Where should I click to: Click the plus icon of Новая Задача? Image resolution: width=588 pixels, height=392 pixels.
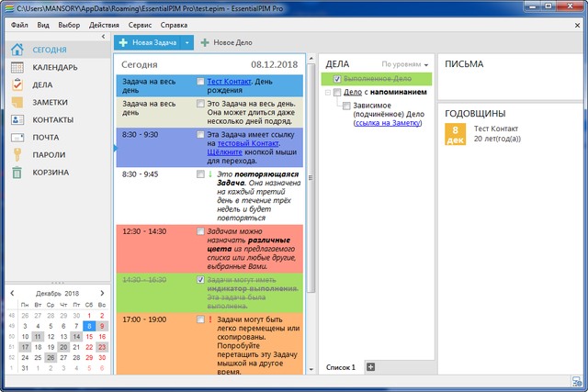pos(123,43)
